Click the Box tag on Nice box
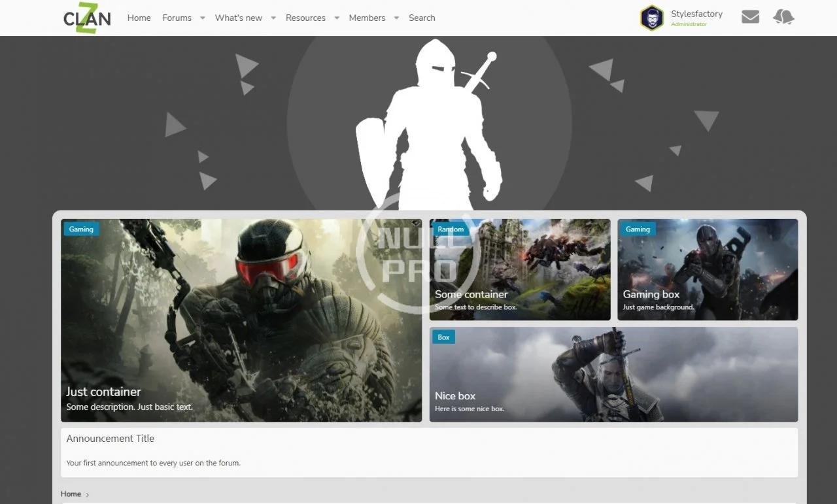This screenshot has width=837, height=504. [443, 337]
